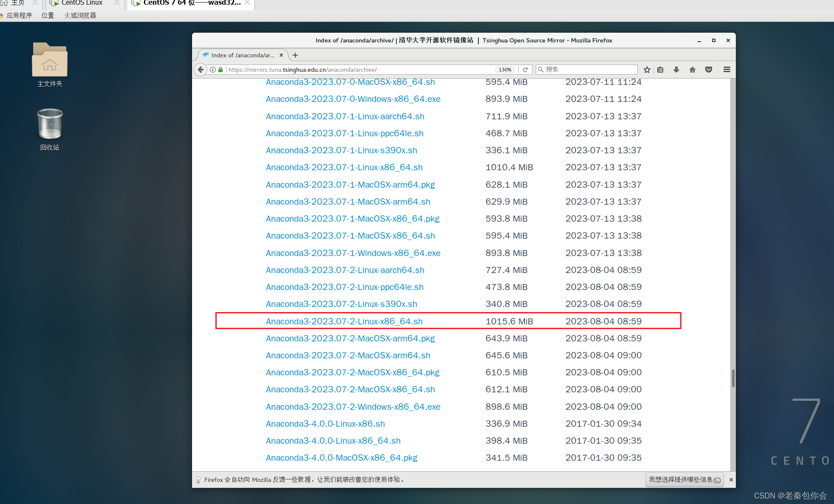Open link Anaconda3-2023.07-1-Linux-aarch64.sh

(x=345, y=116)
